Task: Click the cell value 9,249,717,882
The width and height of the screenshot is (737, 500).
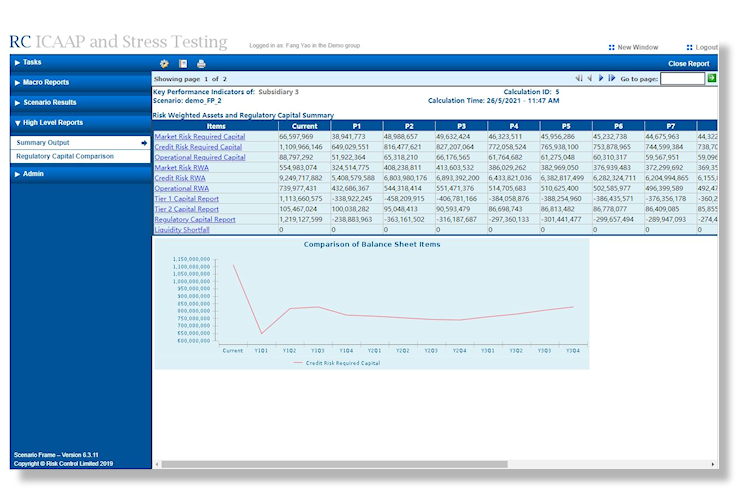Action: point(301,178)
